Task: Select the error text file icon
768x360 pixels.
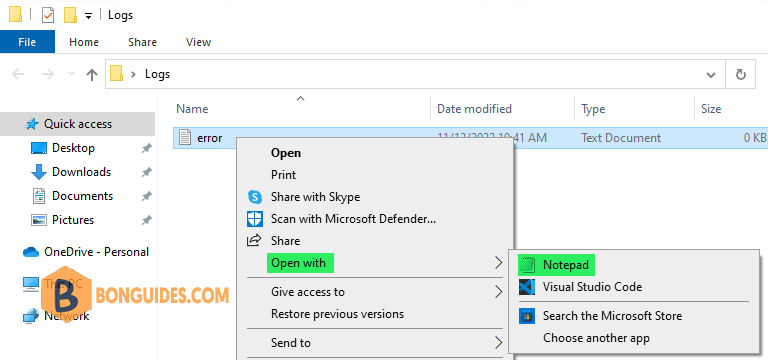Action: (x=185, y=138)
